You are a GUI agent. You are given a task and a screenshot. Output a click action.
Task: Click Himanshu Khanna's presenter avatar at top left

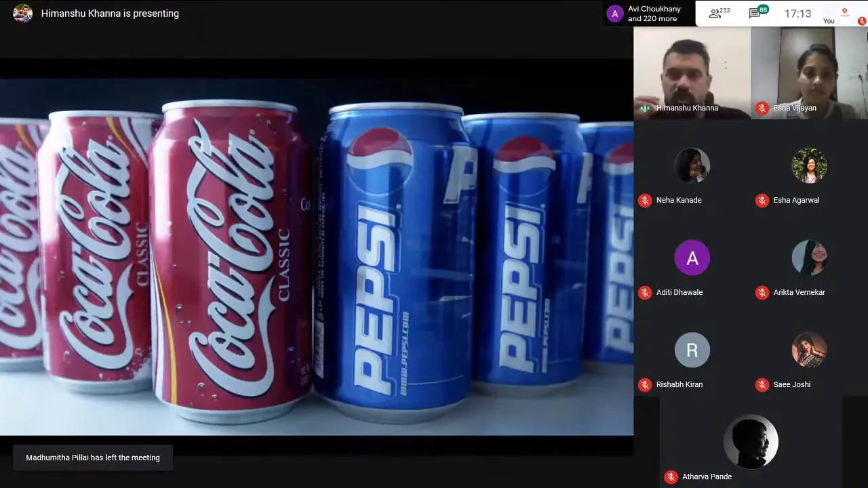tap(22, 14)
